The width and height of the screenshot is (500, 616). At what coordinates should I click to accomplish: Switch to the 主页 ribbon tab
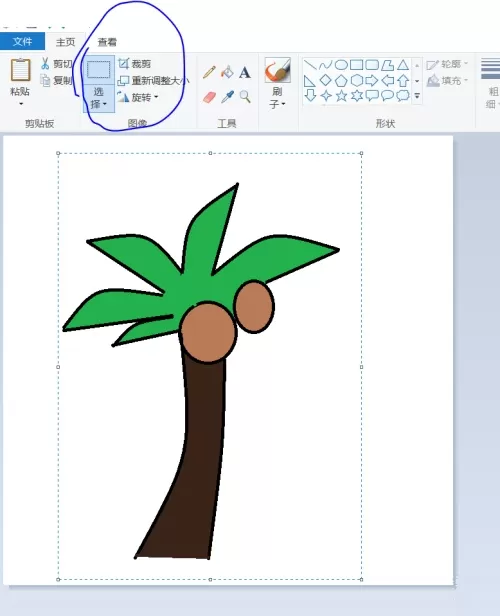[x=65, y=42]
